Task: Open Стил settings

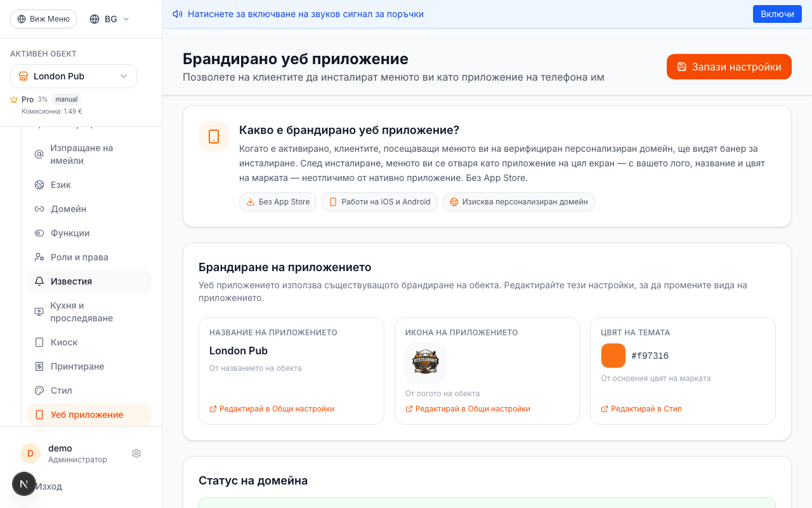Action: 89,391
